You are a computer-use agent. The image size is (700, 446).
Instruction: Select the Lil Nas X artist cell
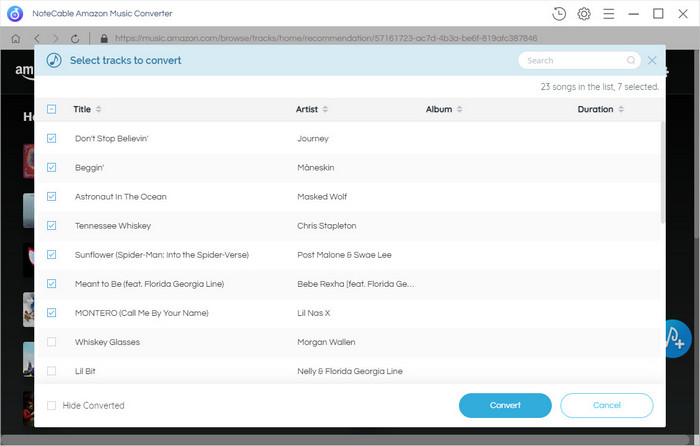click(314, 313)
